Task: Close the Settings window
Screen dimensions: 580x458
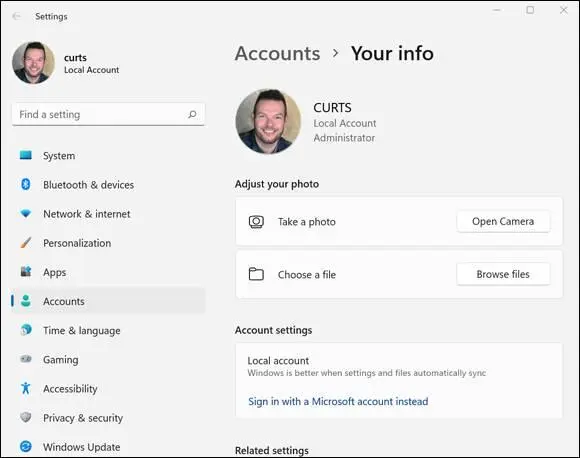Action: pos(563,10)
